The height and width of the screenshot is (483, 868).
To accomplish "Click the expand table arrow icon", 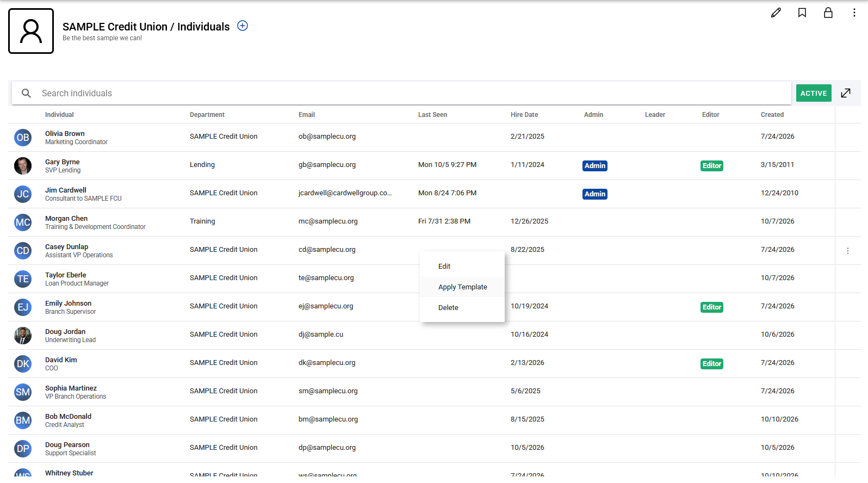I will click(846, 93).
